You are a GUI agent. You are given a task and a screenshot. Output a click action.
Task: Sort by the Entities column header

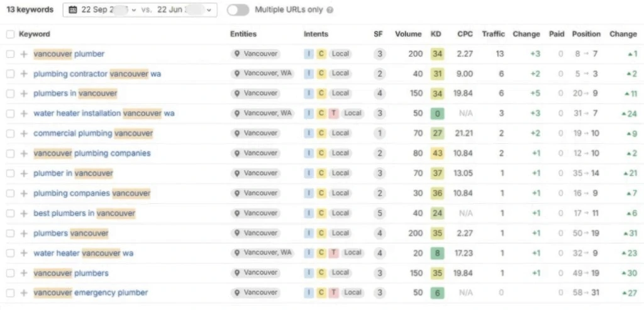(x=243, y=34)
